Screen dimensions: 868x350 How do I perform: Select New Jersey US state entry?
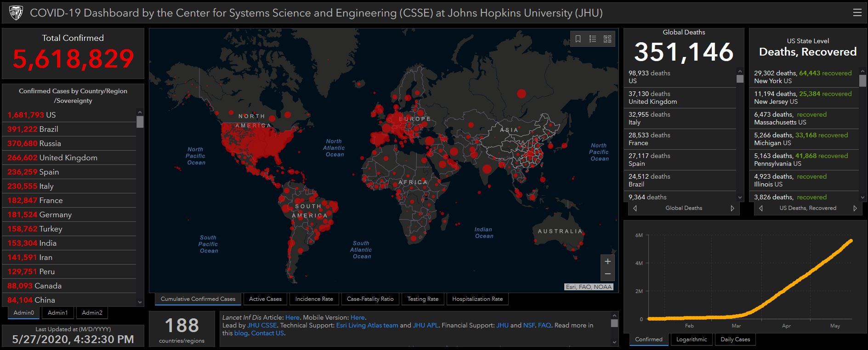[806, 98]
